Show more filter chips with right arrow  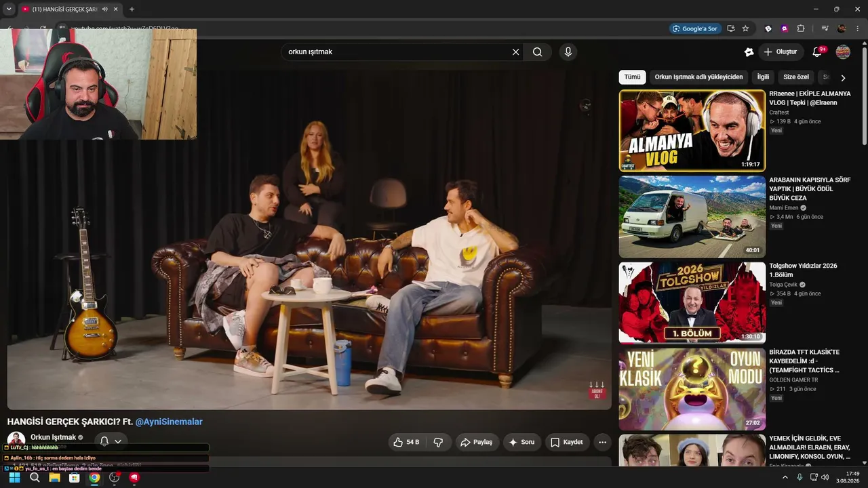coord(843,78)
